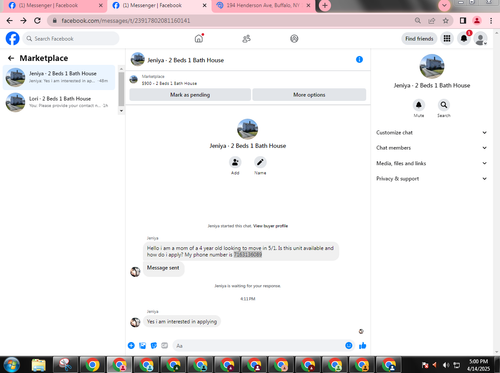Choose a sticker icon
The image size is (500, 373).
coord(154,346)
